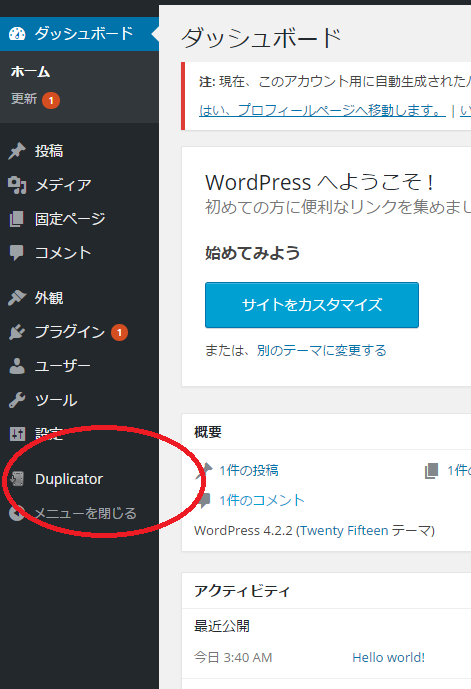The image size is (471, 689).
Task: Follow the 別のテーマに変更する link
Action: click(x=322, y=350)
